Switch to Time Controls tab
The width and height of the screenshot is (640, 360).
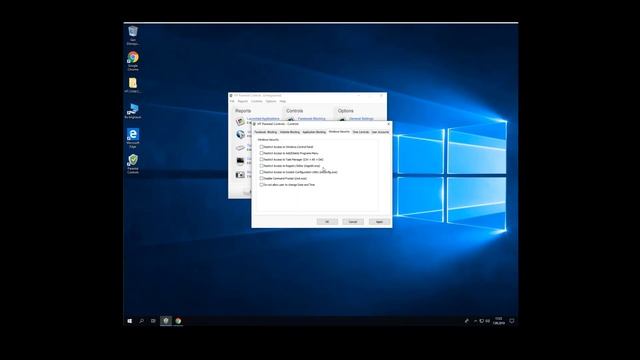(x=361, y=132)
